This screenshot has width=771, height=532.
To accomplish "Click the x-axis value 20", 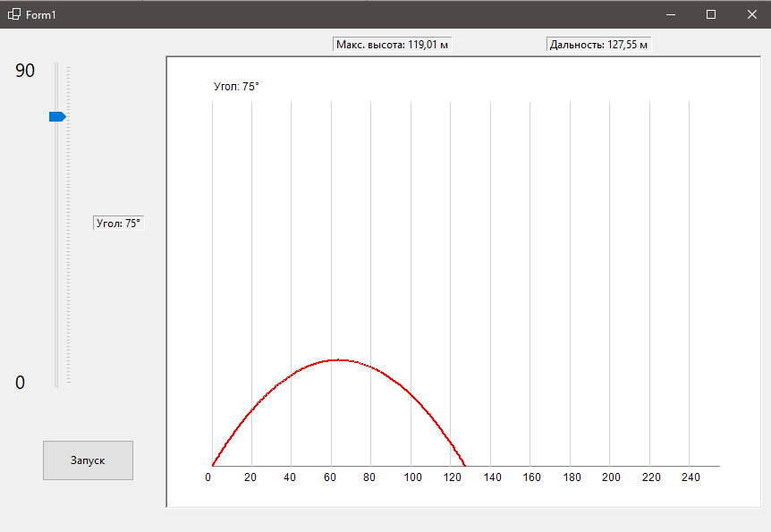I will pos(250,477).
